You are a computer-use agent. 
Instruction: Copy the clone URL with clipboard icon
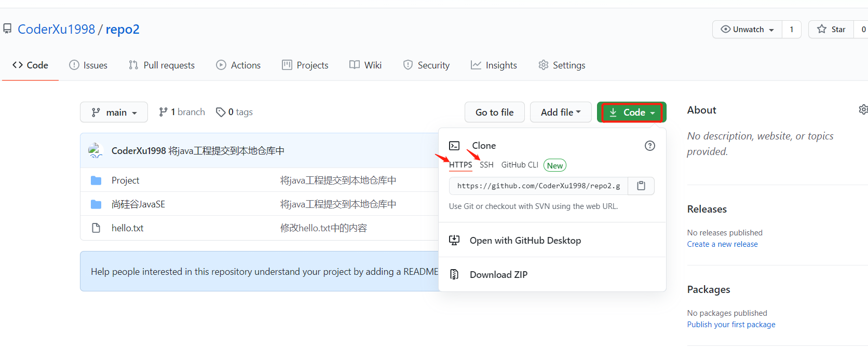pyautogui.click(x=641, y=186)
